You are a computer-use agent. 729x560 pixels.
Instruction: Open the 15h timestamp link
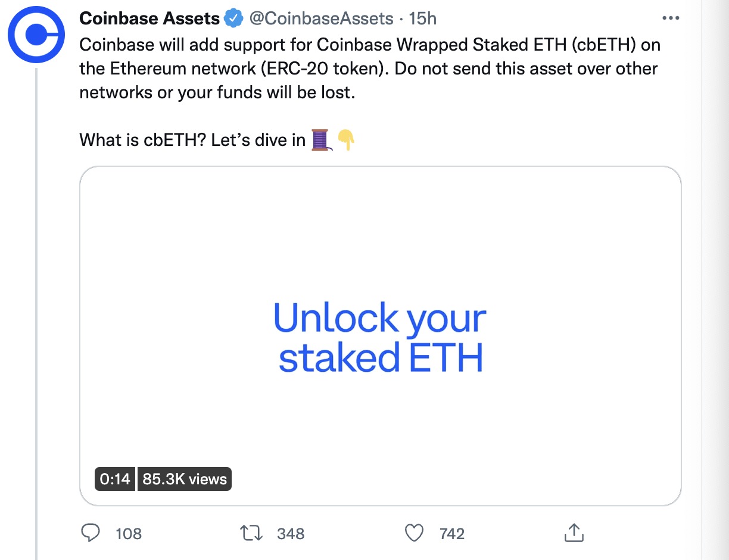click(x=422, y=18)
